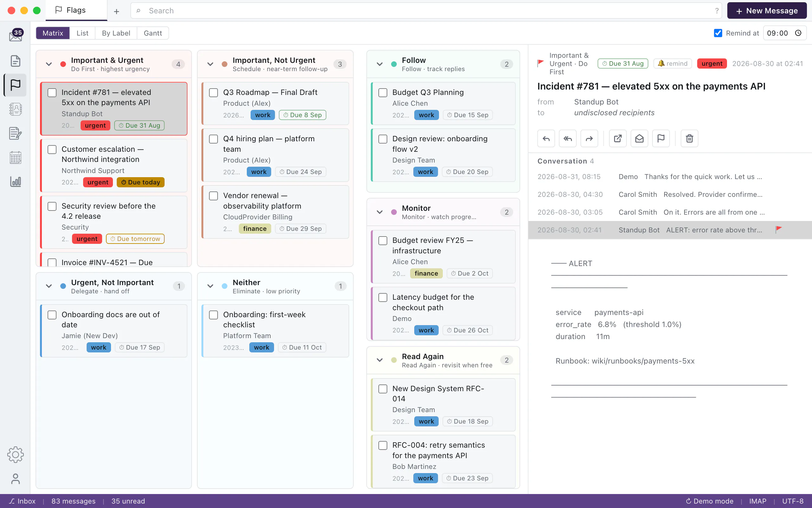Toggle the Remind at checkbox
Screen dimensions: 812x508
[718, 33]
